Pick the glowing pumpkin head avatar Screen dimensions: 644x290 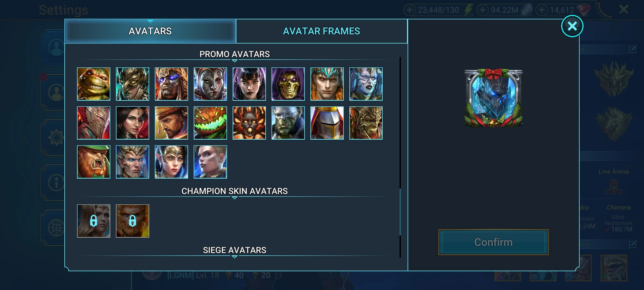[210, 123]
